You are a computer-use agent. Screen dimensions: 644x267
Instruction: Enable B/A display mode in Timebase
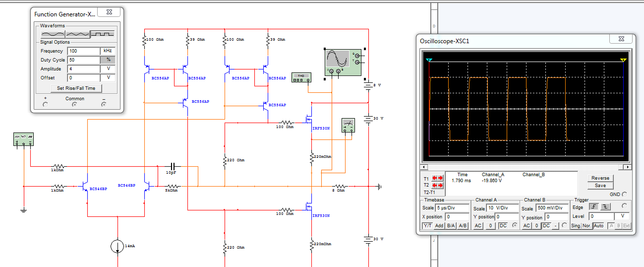[x=451, y=226]
